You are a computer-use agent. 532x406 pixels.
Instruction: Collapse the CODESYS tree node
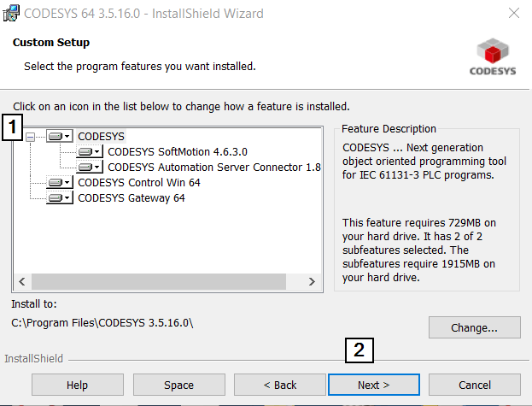point(30,137)
